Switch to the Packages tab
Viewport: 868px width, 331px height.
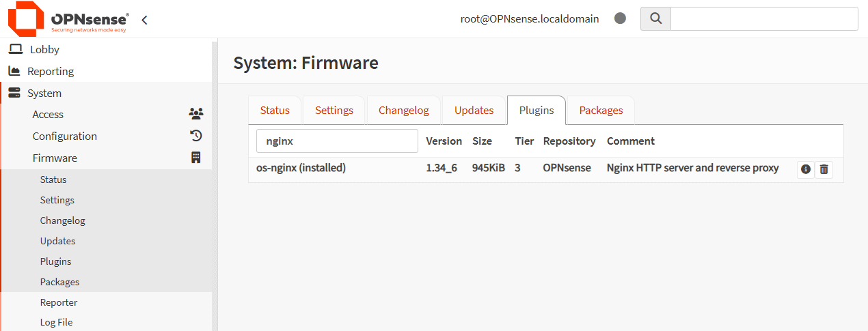pyautogui.click(x=601, y=110)
